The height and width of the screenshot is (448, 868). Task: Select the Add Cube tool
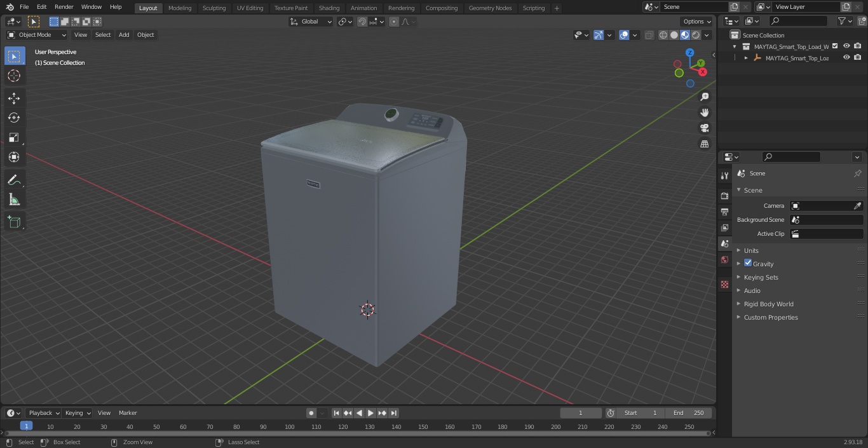tap(14, 222)
